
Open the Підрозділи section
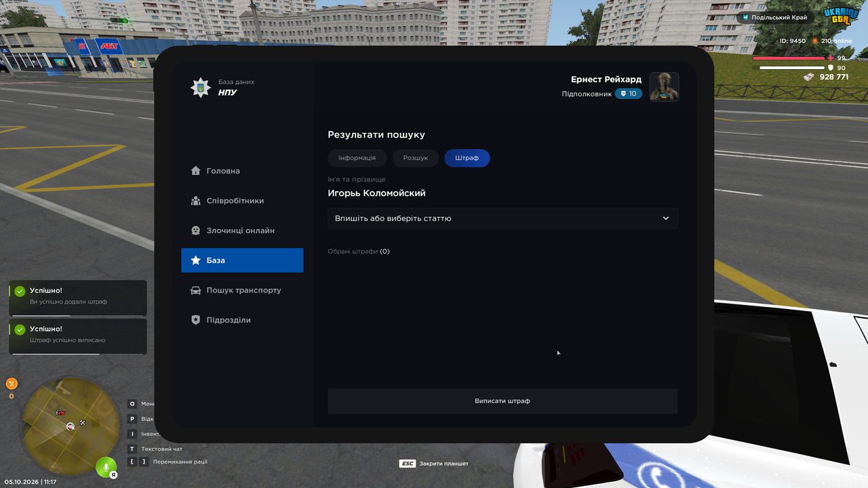tap(242, 320)
